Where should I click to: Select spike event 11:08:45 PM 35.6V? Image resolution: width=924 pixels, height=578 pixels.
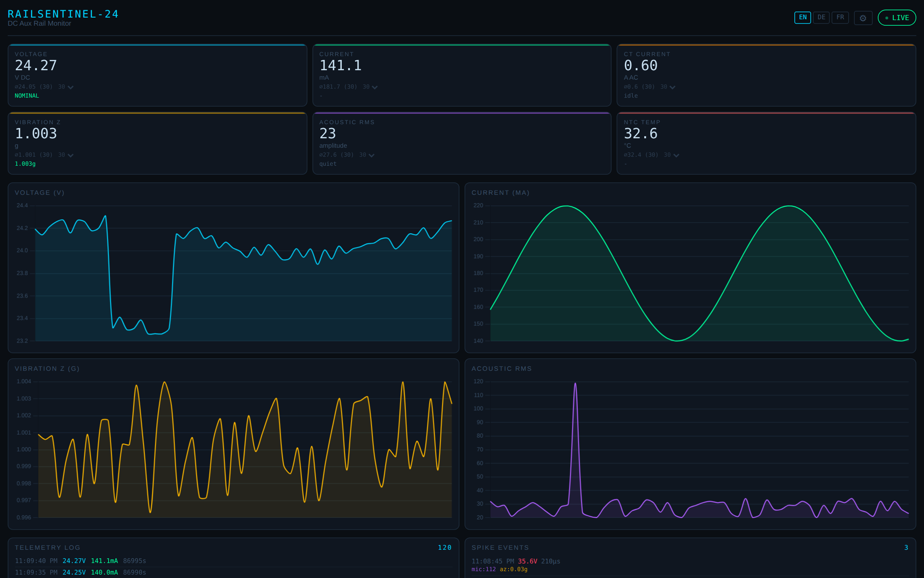690,565
